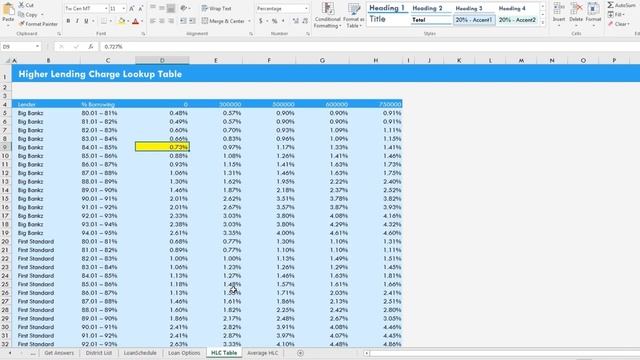This screenshot has width=640, height=360.
Task: Align cell text right
Action: click(x=171, y=21)
